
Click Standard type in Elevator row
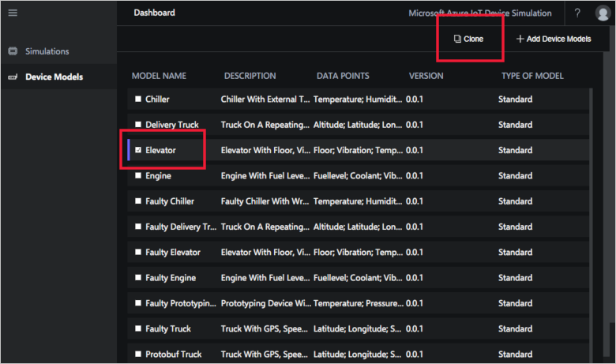(x=516, y=150)
